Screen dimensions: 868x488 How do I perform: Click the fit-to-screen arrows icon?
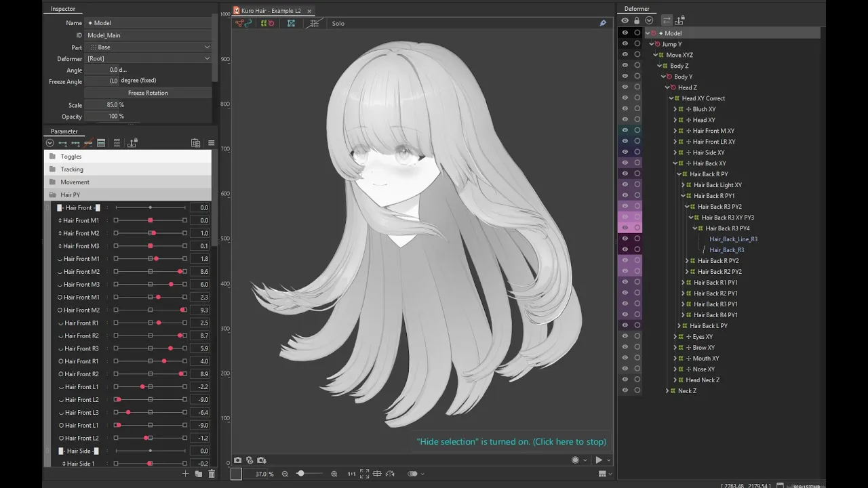[x=365, y=474]
